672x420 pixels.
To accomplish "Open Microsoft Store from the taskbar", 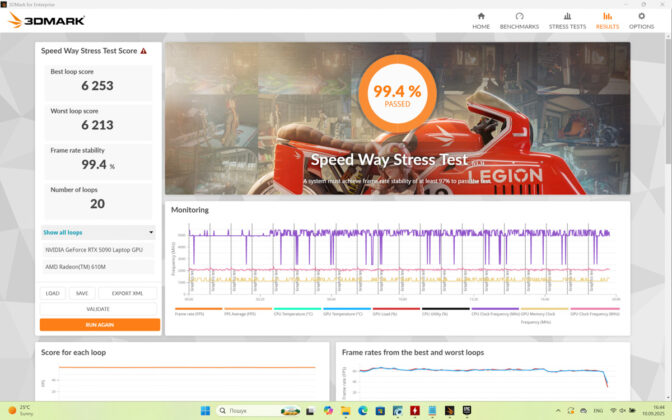I will click(x=380, y=411).
